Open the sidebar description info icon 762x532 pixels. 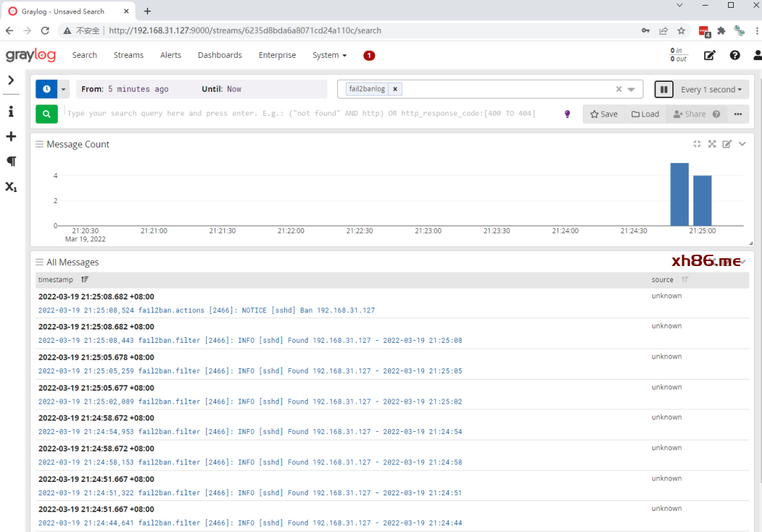(11, 111)
